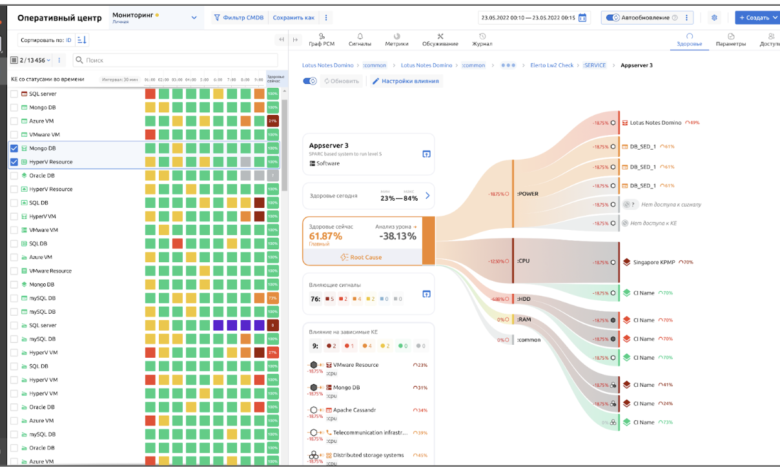The width and height of the screenshot is (780, 470).
Task: Open the Appserver 3 card detail icon
Action: point(426,154)
